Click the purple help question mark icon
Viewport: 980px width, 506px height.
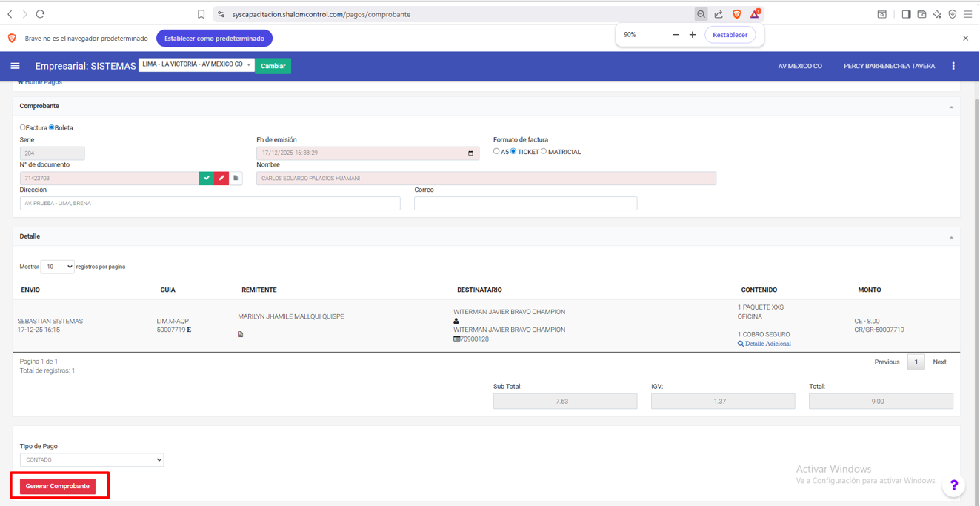pyautogui.click(x=953, y=485)
